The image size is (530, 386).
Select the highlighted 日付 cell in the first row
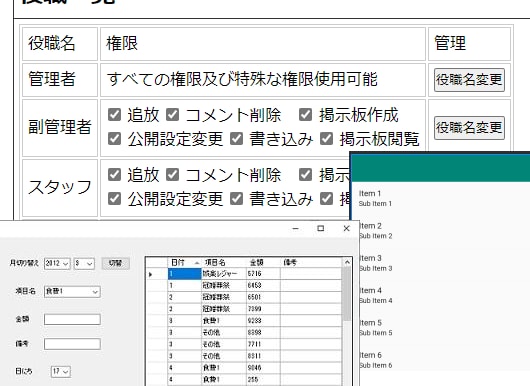coord(185,274)
